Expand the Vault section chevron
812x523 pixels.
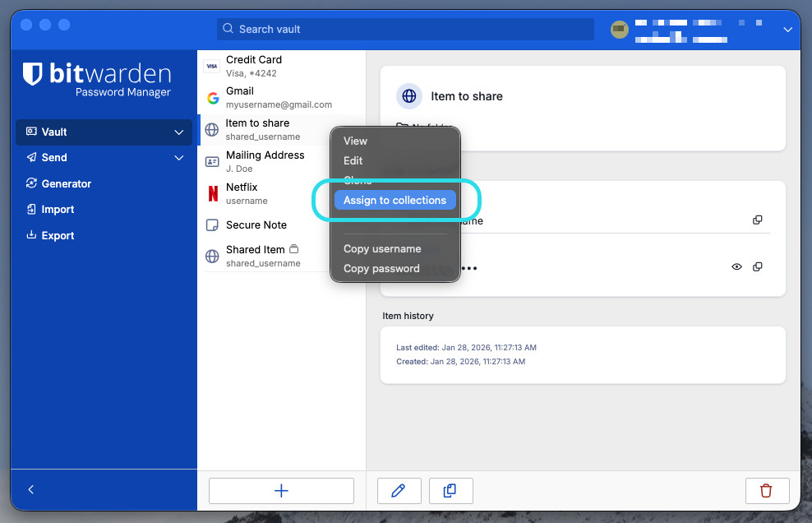[179, 132]
